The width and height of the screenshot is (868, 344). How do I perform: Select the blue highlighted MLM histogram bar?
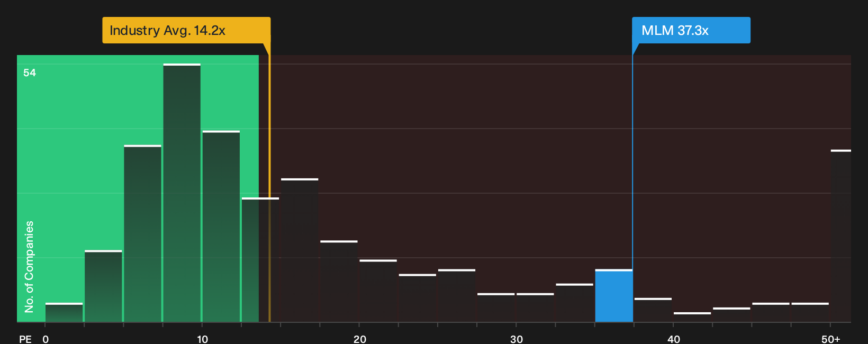(614, 296)
